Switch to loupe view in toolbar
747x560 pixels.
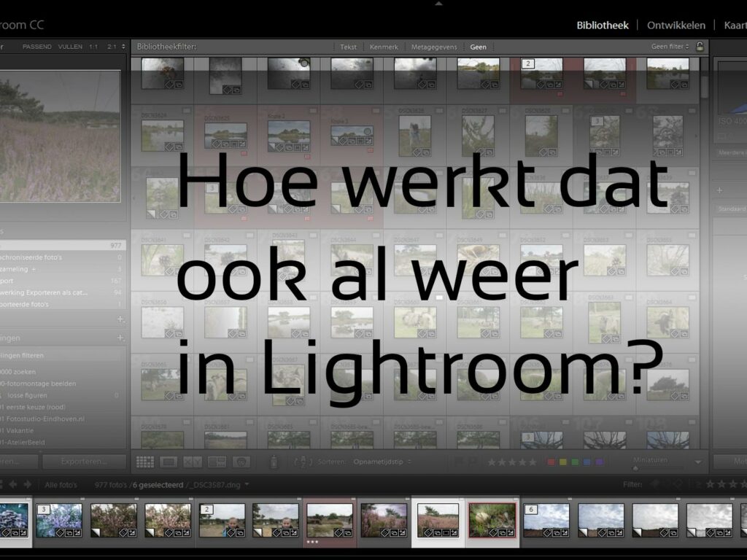pos(169,462)
